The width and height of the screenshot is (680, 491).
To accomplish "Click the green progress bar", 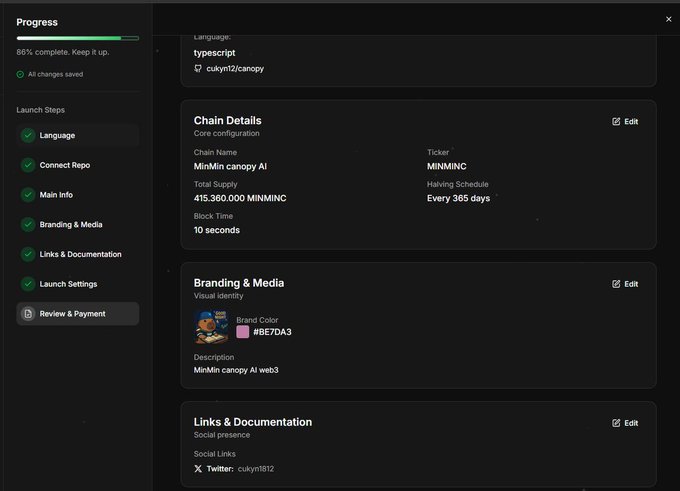I will 78,38.
